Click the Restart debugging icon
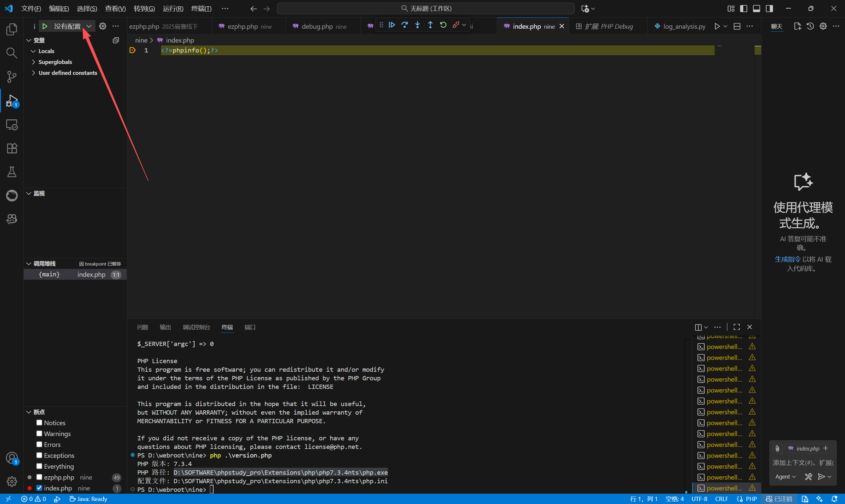Screen dimensions: 845x504 pyautogui.click(x=443, y=25)
